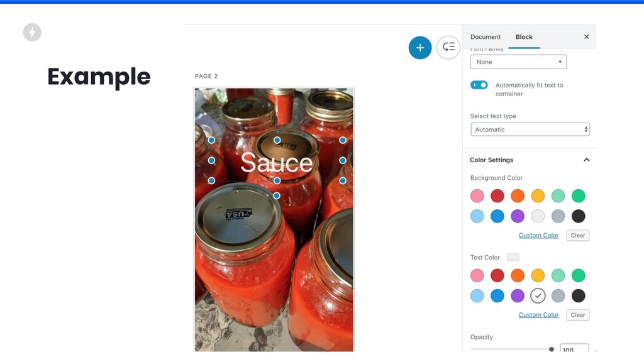
Task: Toggle Automatically fit text to container
Action: 479,85
